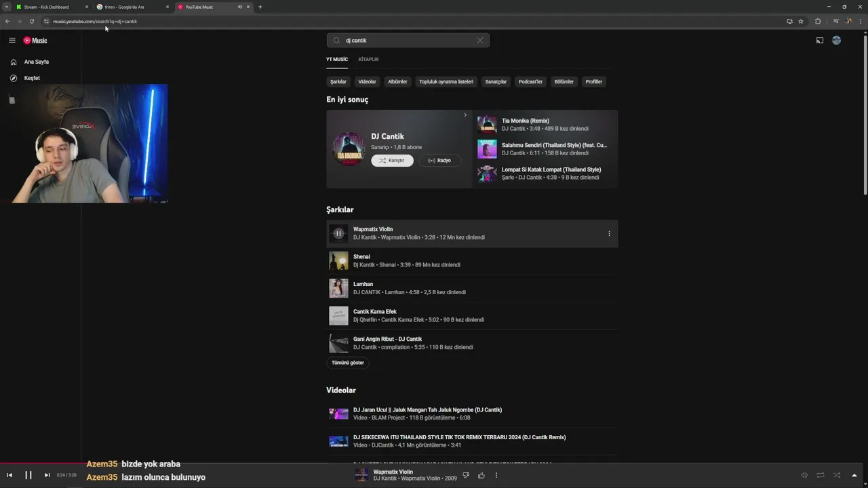The width and height of the screenshot is (868, 488).
Task: Open the YouTube Music account avatar
Action: 836,41
